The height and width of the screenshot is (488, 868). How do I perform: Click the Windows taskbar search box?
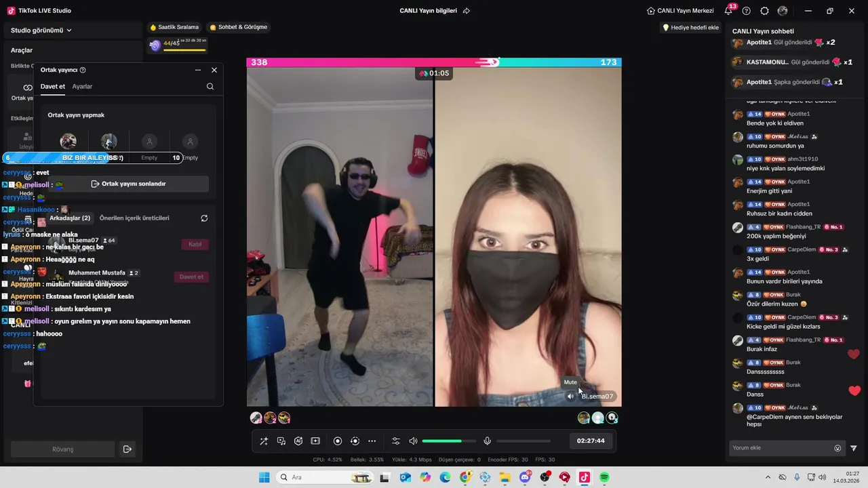325,478
